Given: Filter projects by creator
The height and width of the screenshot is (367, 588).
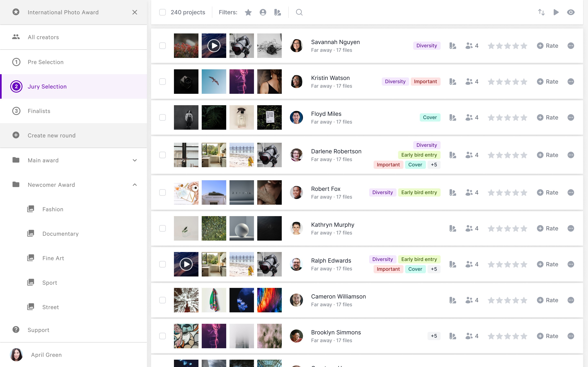Looking at the screenshot, I should point(263,12).
